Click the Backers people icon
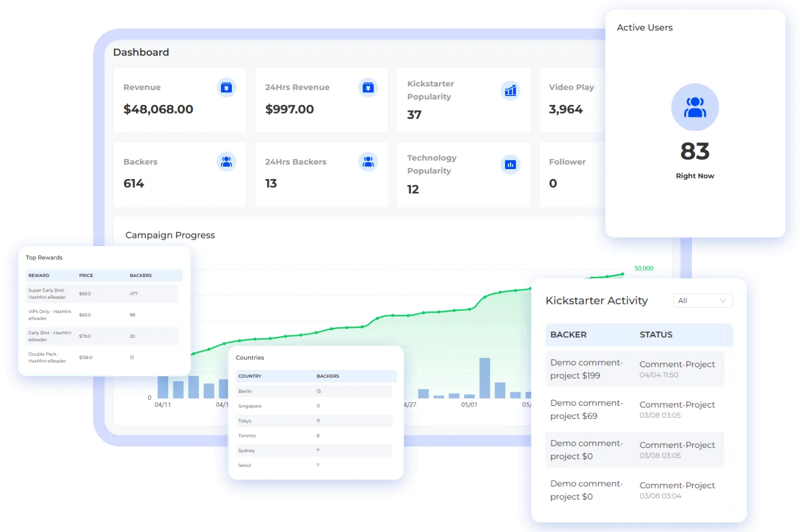803x532 pixels. pyautogui.click(x=227, y=161)
